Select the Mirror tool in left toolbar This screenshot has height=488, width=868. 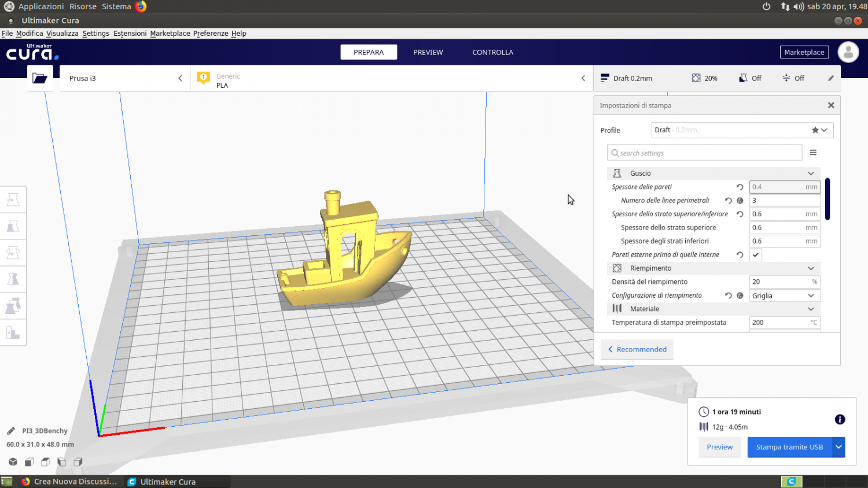tap(13, 279)
